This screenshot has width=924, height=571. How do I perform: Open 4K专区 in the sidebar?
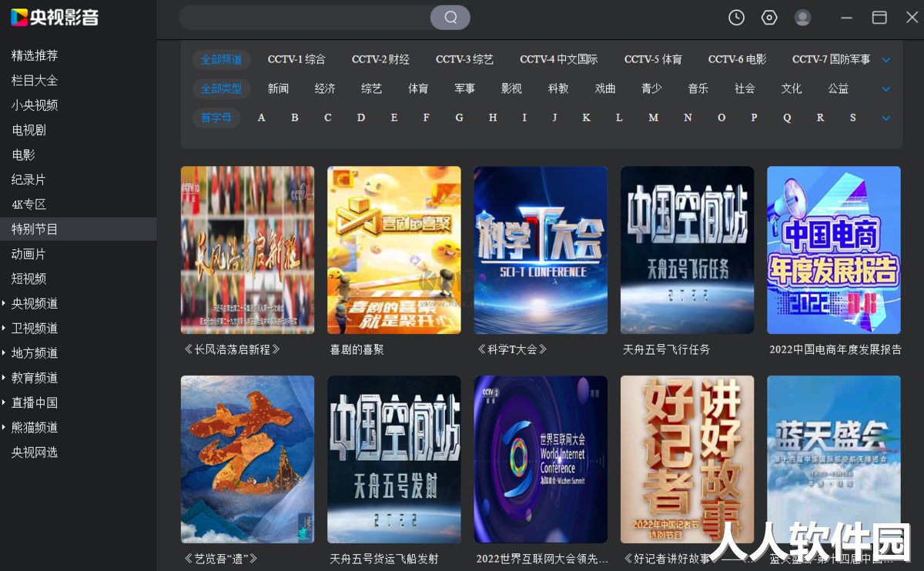29,204
